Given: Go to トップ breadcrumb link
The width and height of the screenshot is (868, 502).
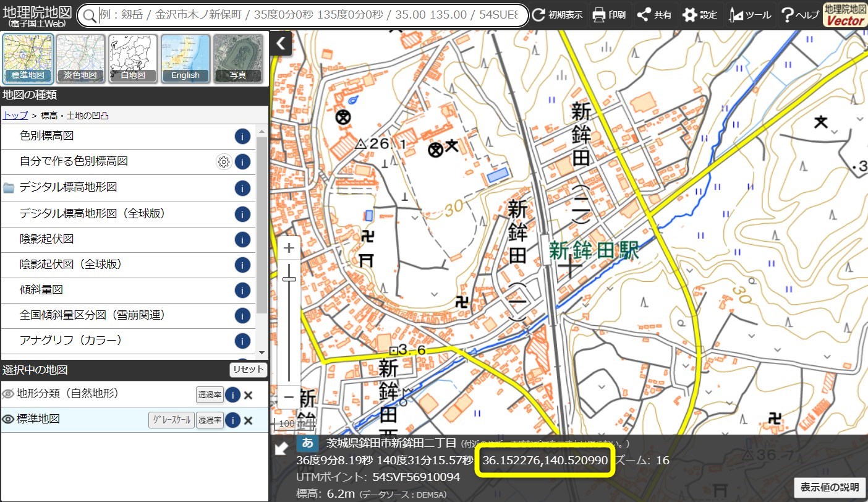Looking at the screenshot, I should (x=15, y=116).
